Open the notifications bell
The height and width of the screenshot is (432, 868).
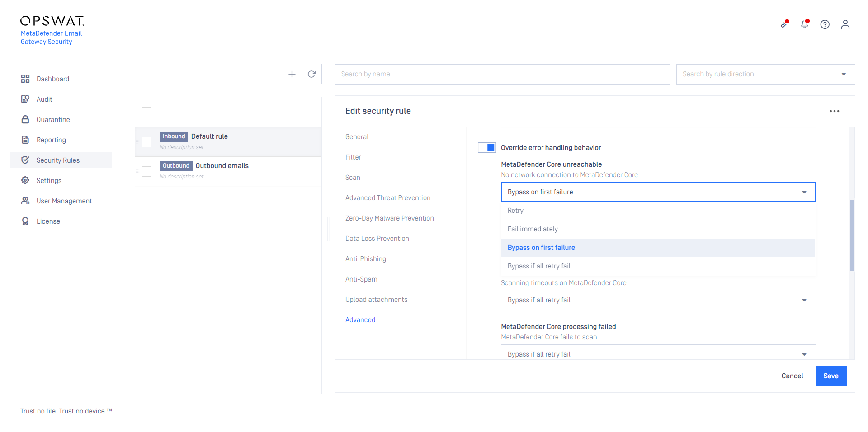pyautogui.click(x=805, y=24)
